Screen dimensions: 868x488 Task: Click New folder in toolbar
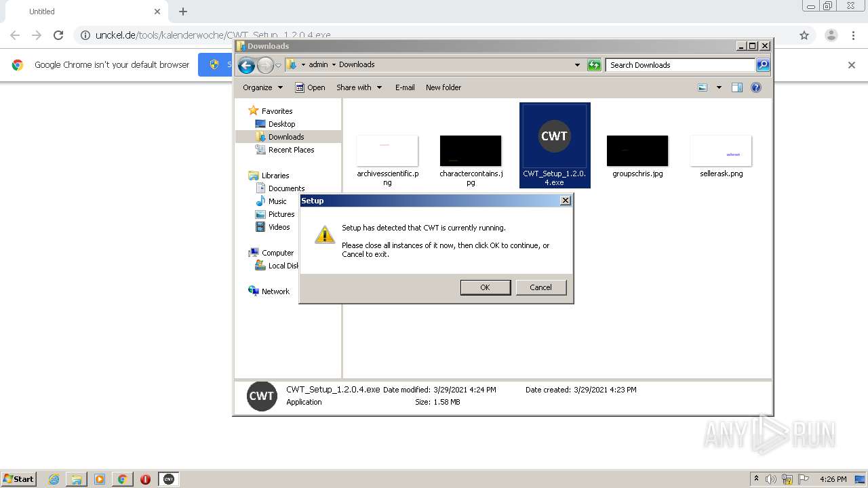pyautogui.click(x=443, y=87)
